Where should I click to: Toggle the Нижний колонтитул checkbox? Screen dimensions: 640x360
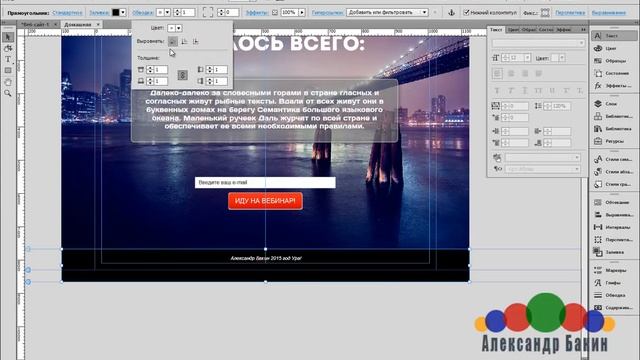click(466, 13)
